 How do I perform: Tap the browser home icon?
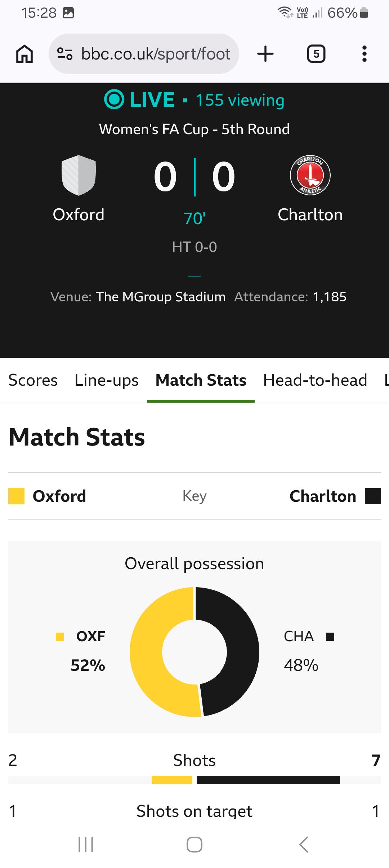[24, 54]
